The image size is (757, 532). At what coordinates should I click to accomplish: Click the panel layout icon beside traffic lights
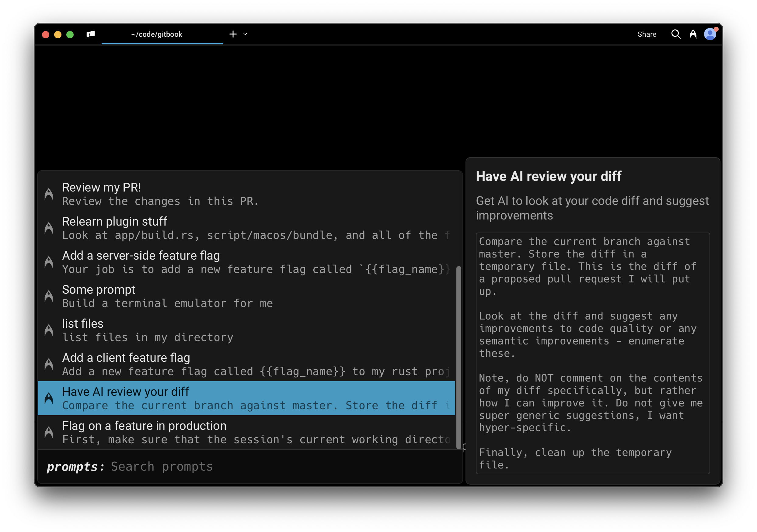click(90, 34)
